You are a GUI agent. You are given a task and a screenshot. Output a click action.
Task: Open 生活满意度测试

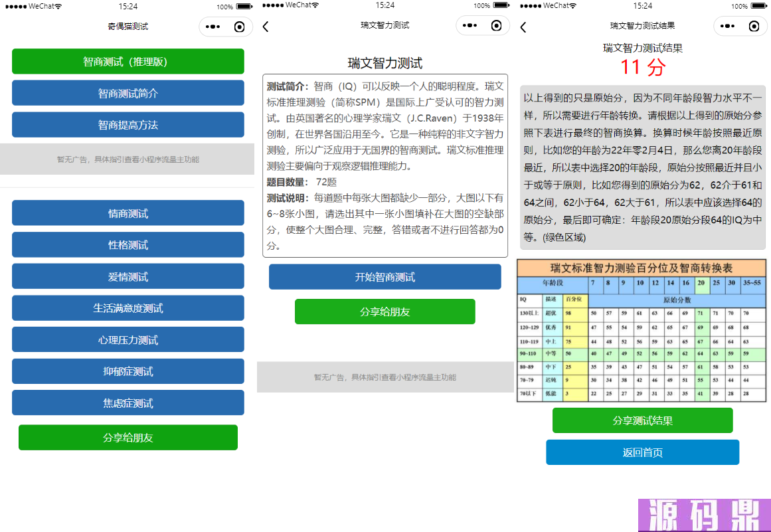point(128,308)
